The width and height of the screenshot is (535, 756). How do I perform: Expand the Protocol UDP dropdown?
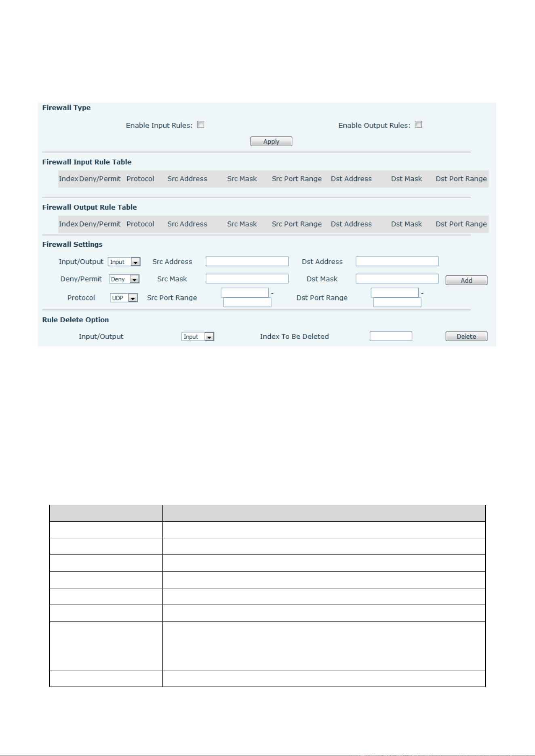124,298
